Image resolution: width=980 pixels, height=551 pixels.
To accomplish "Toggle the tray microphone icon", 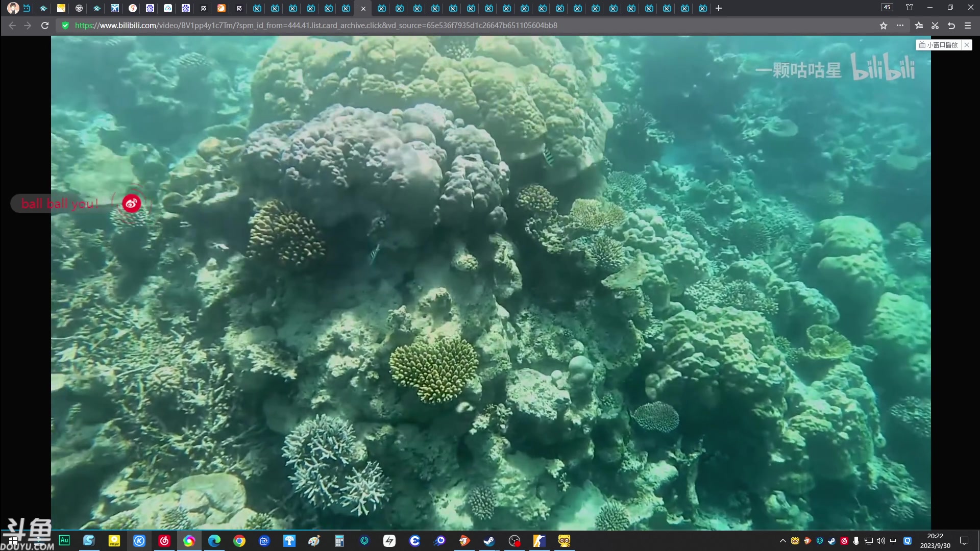I will click(856, 541).
